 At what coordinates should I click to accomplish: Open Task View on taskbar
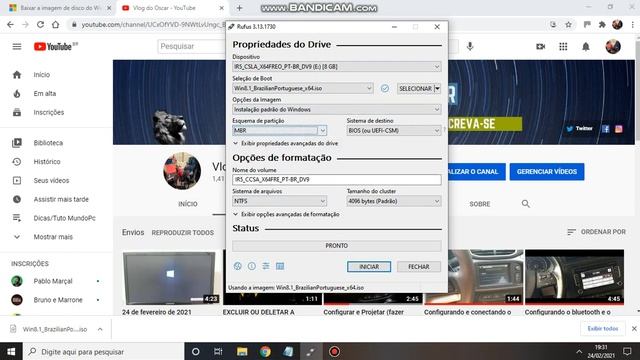[218, 351]
